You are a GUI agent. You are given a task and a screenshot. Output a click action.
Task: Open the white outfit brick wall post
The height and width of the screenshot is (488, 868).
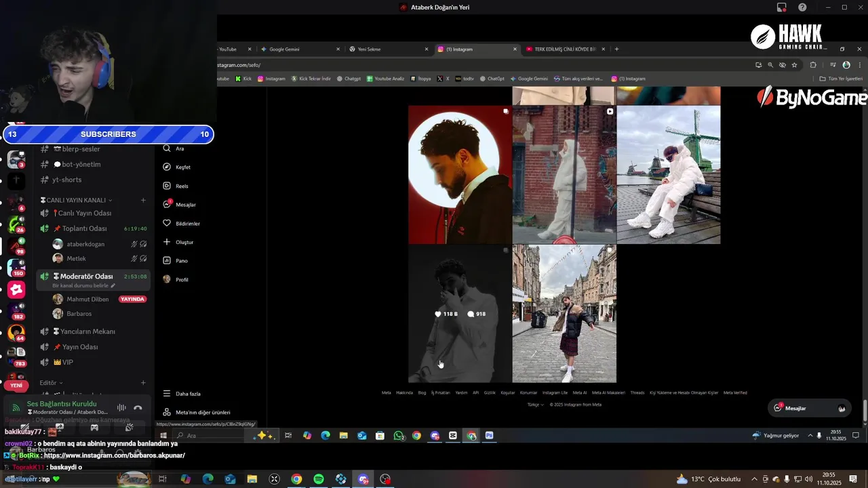(564, 175)
